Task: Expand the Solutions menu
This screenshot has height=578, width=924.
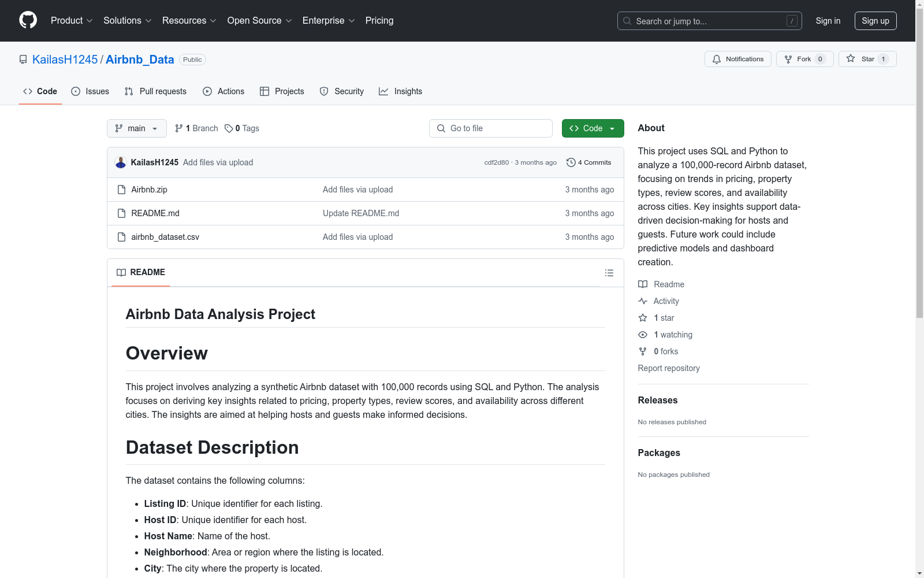Action: tap(127, 20)
